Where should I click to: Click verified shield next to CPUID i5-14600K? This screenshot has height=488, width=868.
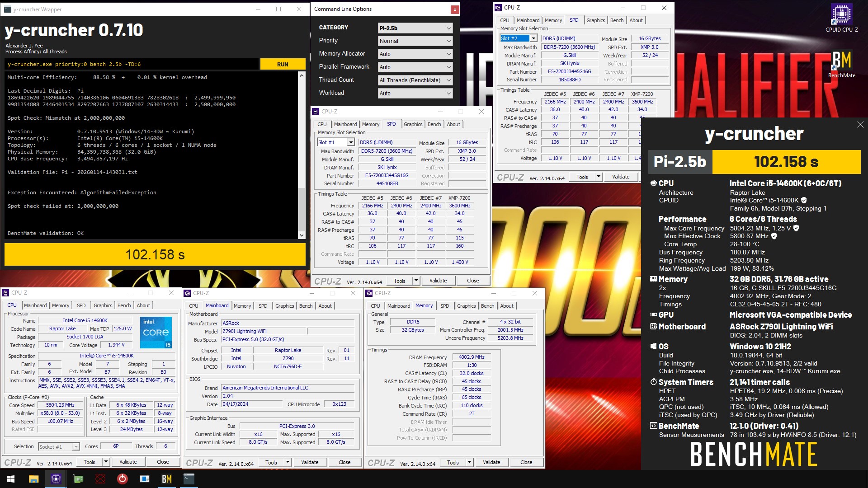click(804, 200)
